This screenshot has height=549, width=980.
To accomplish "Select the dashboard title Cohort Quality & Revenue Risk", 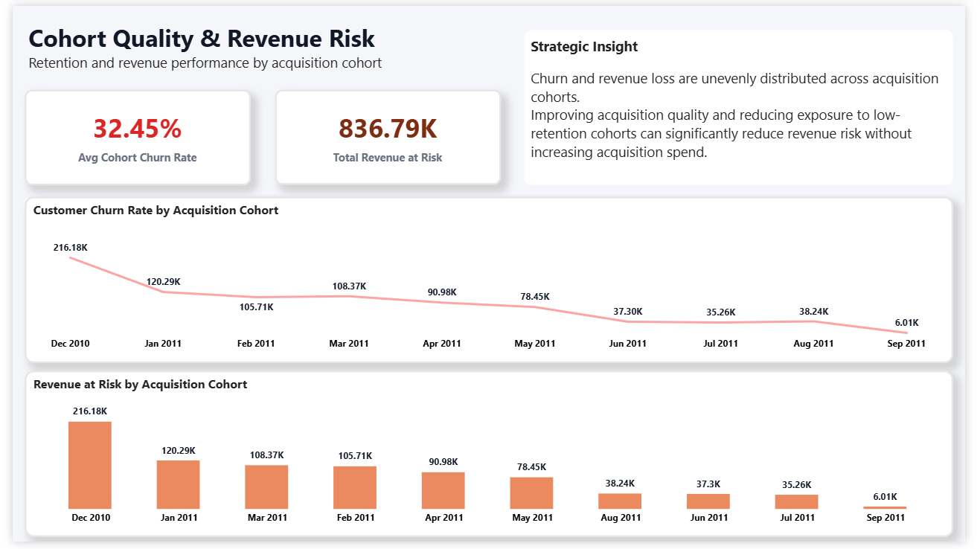I will 201,39.
